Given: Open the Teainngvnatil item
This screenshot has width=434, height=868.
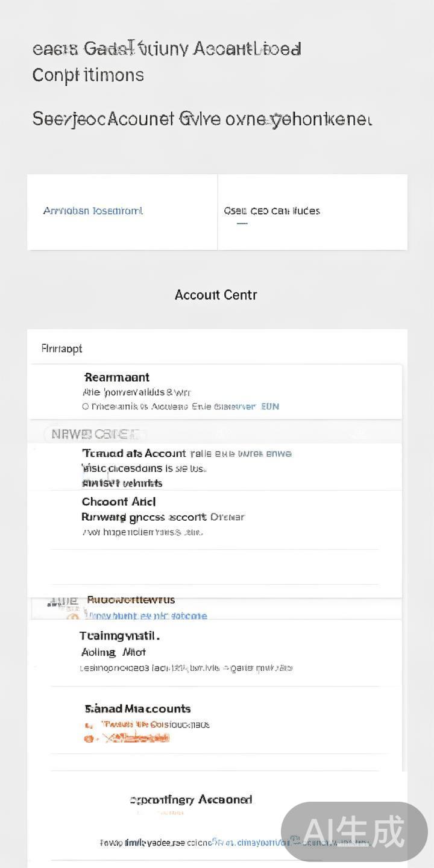Looking at the screenshot, I should 119,636.
